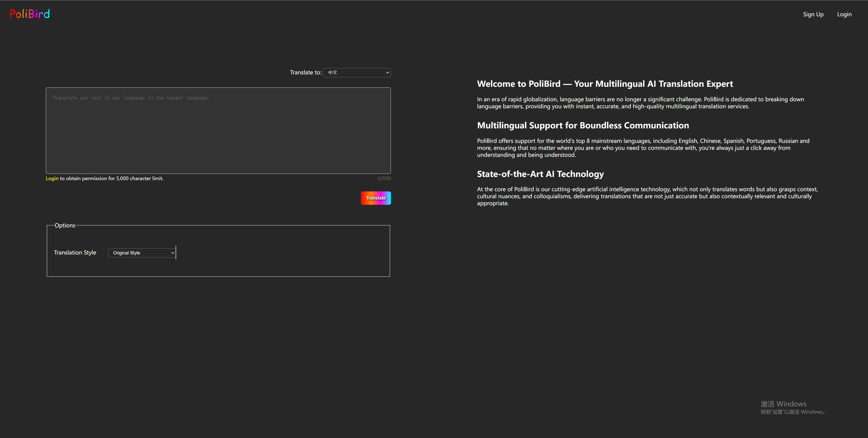Click the 0/500 character counter
The image size is (868, 438).
384,179
